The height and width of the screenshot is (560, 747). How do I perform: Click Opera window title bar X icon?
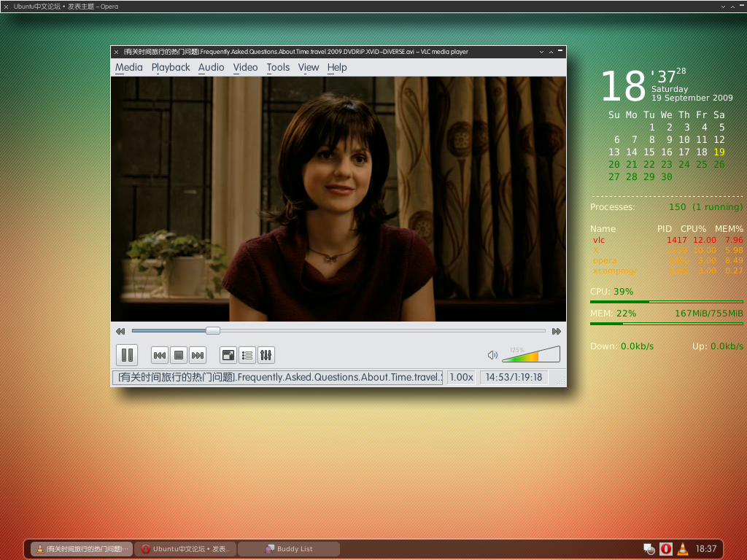point(6,7)
